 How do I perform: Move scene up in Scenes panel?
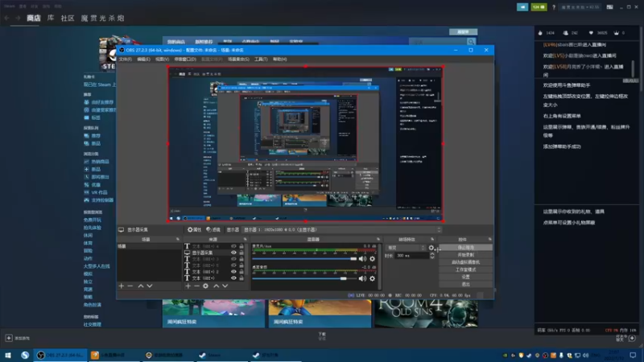[140, 286]
